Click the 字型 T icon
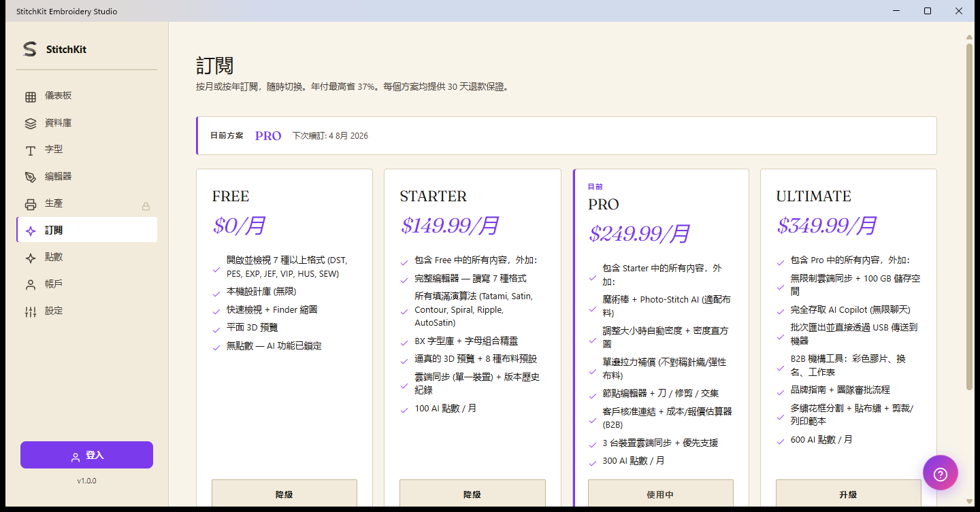Viewport: 980px width, 512px height. coord(31,150)
